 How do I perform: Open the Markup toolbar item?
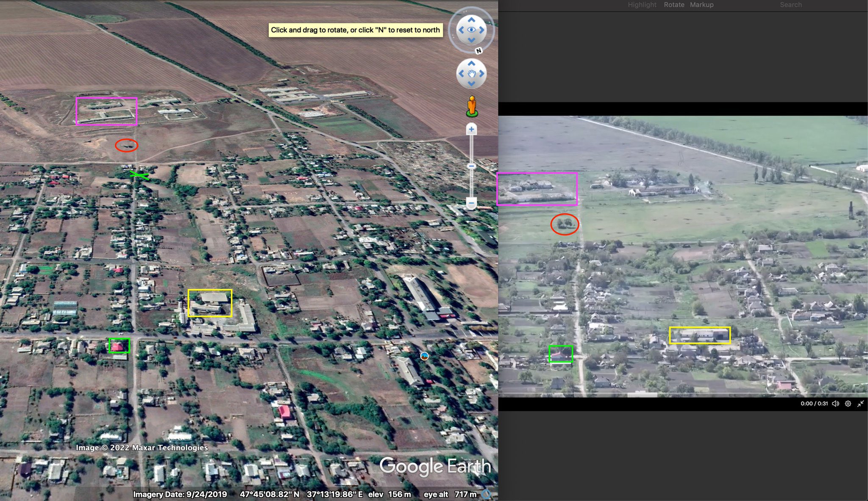pyautogui.click(x=701, y=5)
